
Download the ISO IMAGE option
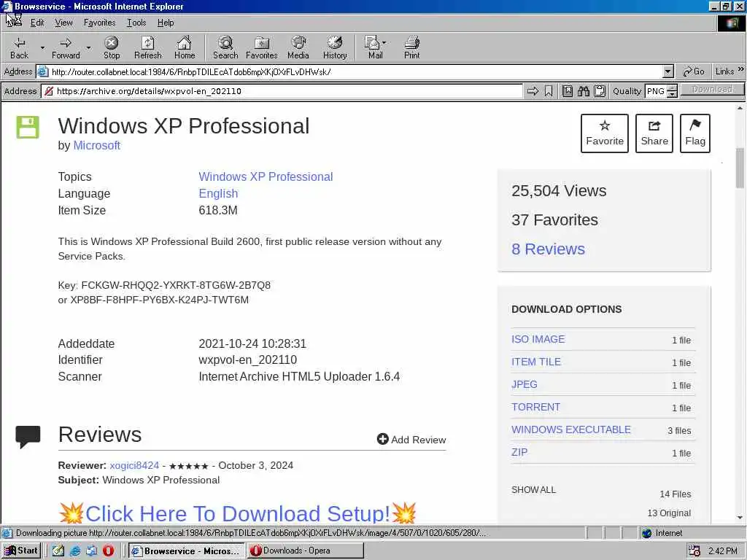538,339
